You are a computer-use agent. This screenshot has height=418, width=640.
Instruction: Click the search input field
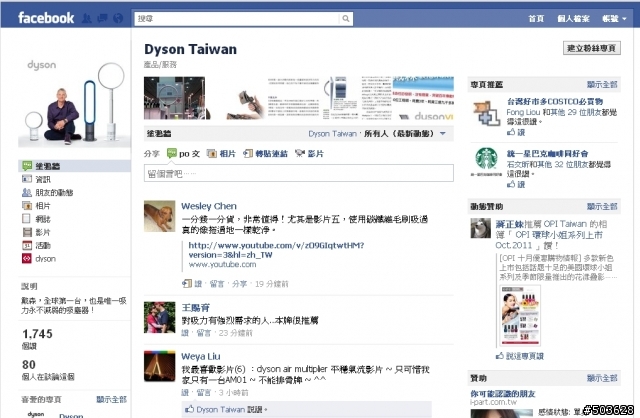point(237,18)
